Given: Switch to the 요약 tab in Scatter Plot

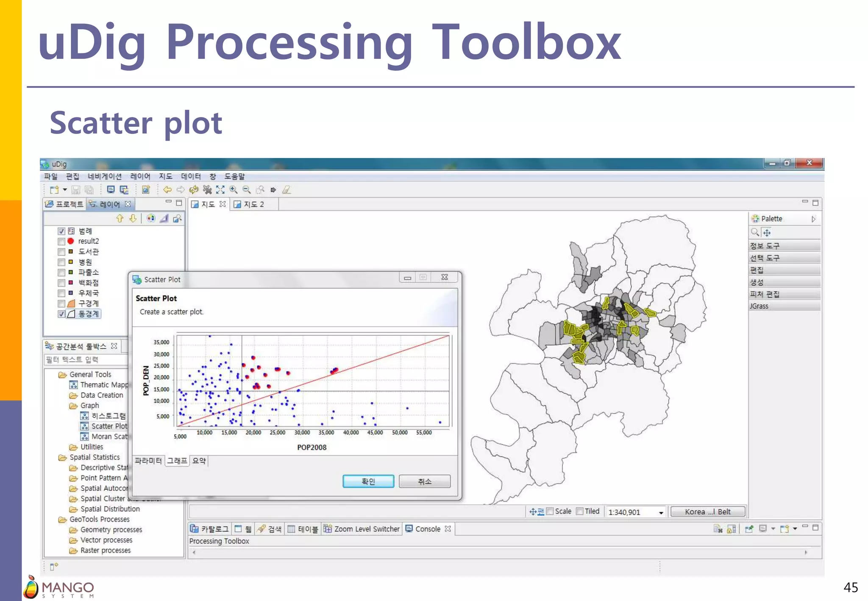Looking at the screenshot, I should tap(199, 461).
